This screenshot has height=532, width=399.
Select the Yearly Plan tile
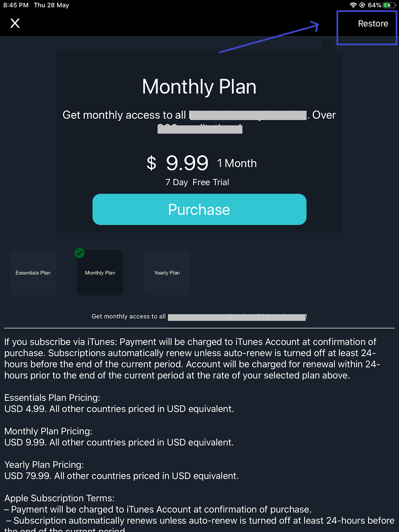167,273
